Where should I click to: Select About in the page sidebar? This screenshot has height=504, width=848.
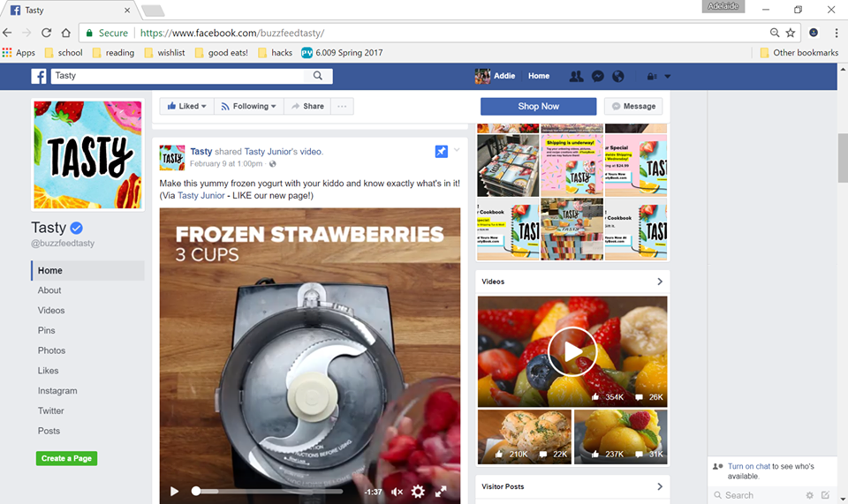click(x=49, y=290)
